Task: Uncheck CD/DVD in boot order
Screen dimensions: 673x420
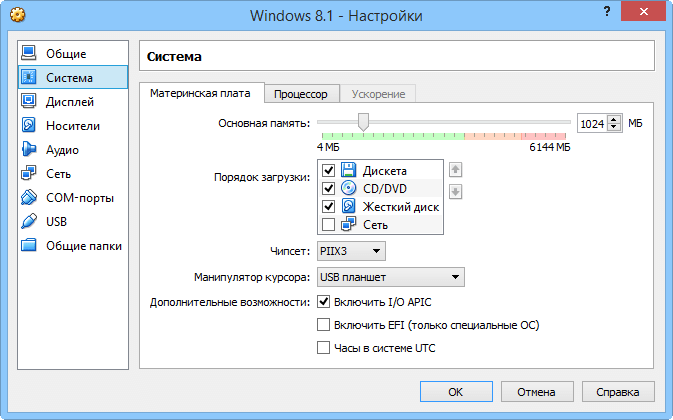Action: tap(328, 188)
